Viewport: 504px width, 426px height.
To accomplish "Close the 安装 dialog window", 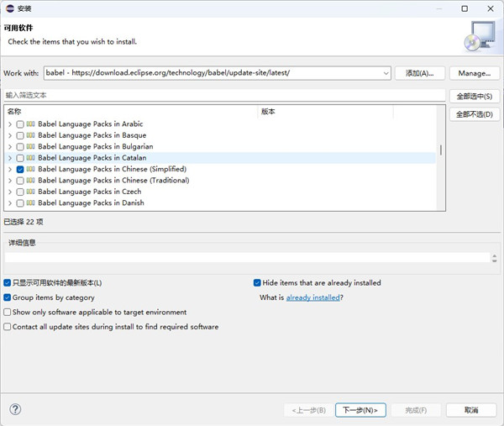I will 491,8.
